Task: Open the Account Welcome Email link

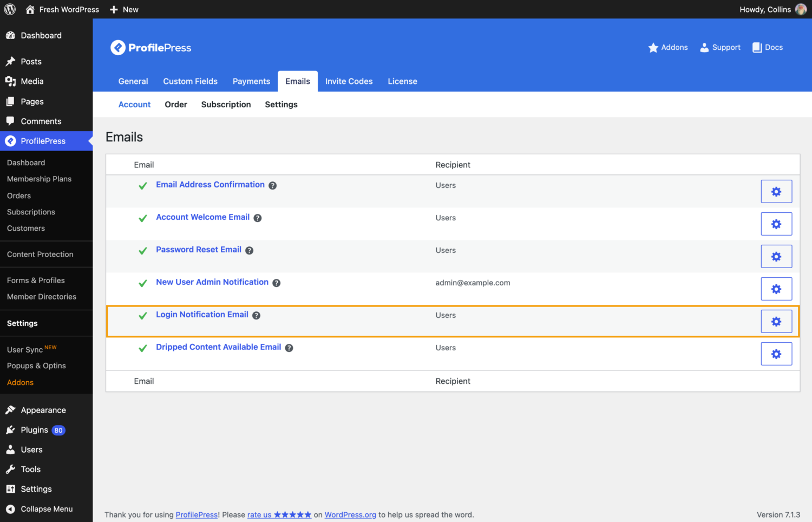Action: [202, 217]
